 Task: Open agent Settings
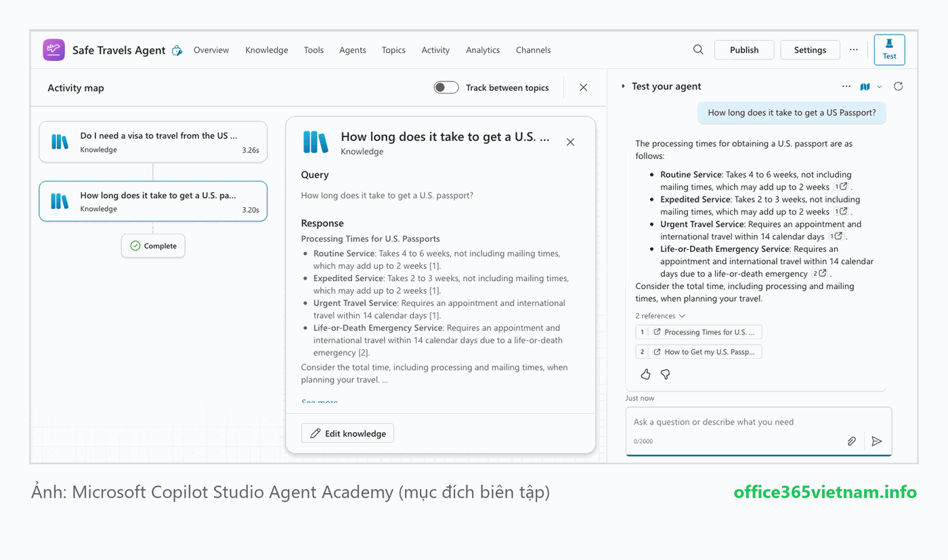point(810,49)
